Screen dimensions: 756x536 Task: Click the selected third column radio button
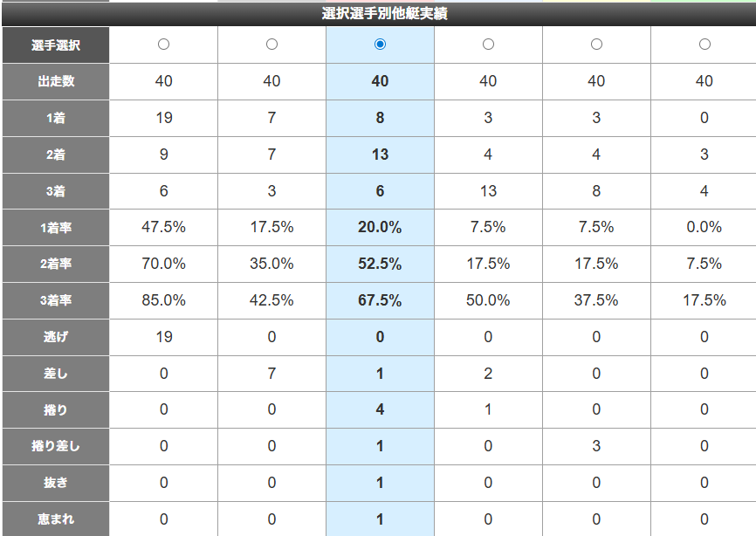click(380, 45)
